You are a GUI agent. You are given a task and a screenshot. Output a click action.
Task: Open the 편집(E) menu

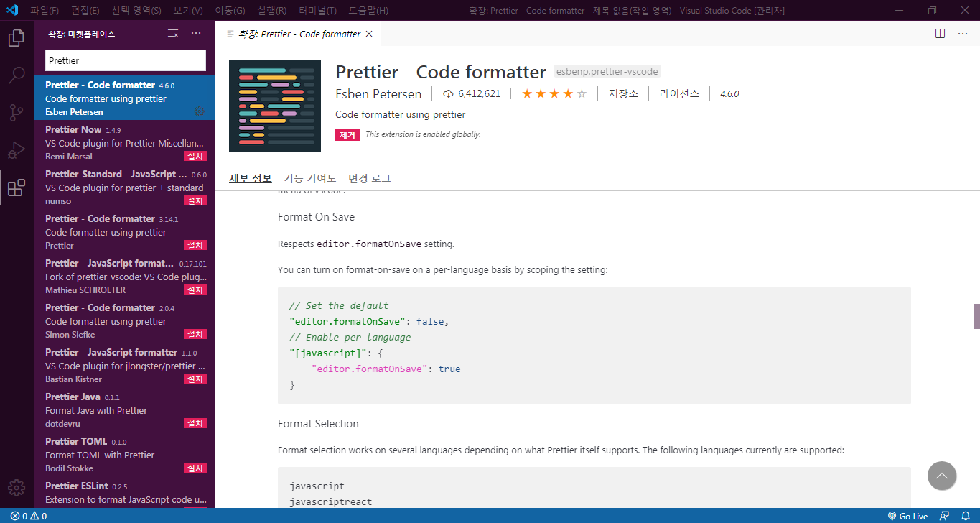point(85,10)
